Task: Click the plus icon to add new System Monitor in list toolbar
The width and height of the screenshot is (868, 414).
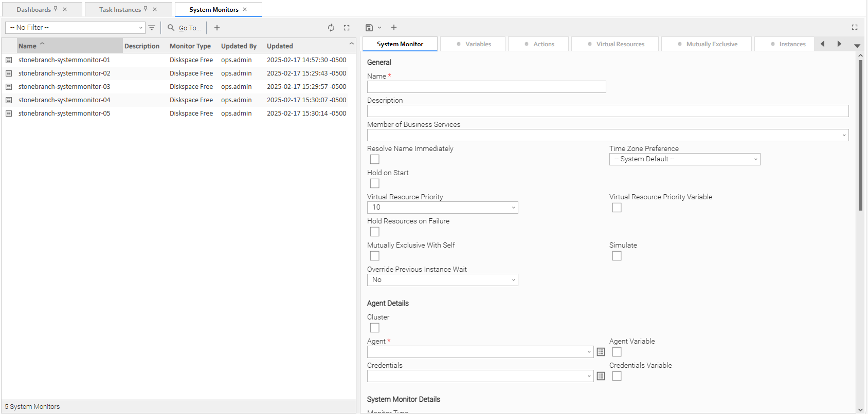Action: [x=217, y=28]
